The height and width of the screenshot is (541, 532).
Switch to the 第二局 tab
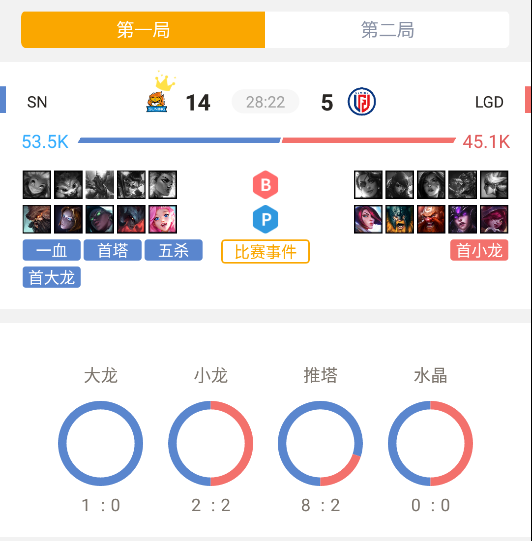point(387,30)
